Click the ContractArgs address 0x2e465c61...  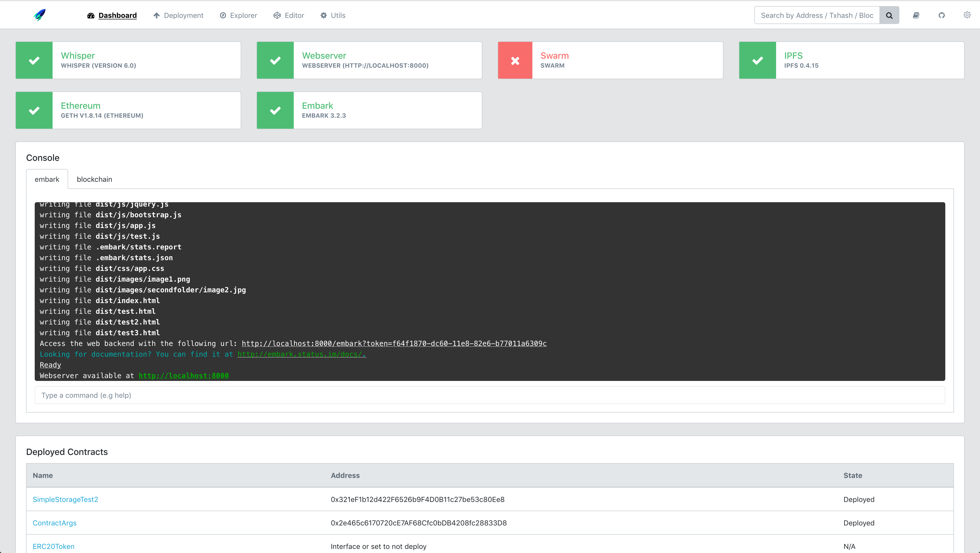[x=419, y=523]
